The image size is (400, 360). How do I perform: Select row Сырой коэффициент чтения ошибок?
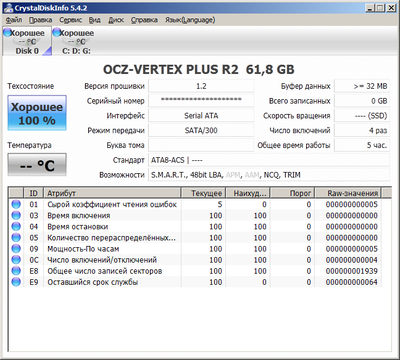[x=195, y=204]
